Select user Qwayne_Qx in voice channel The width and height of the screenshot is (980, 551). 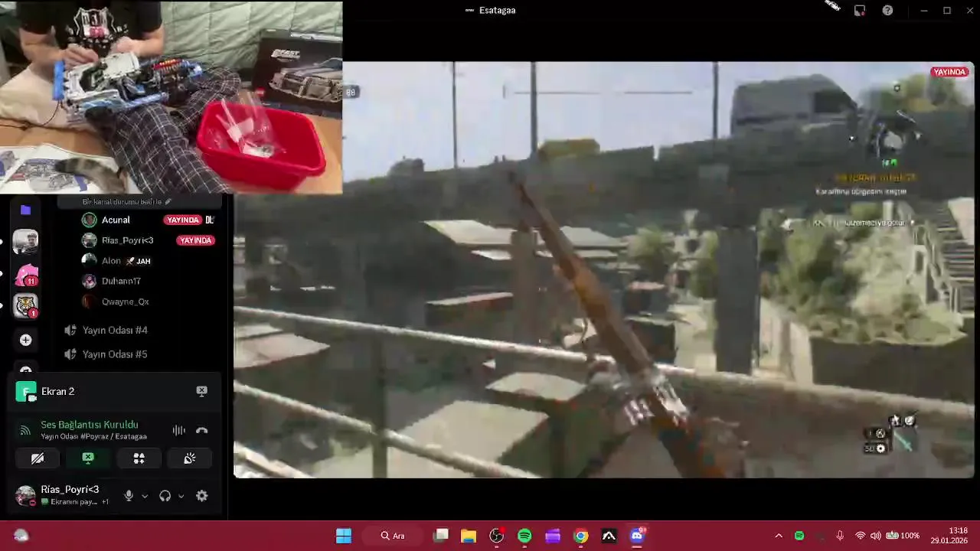click(125, 302)
